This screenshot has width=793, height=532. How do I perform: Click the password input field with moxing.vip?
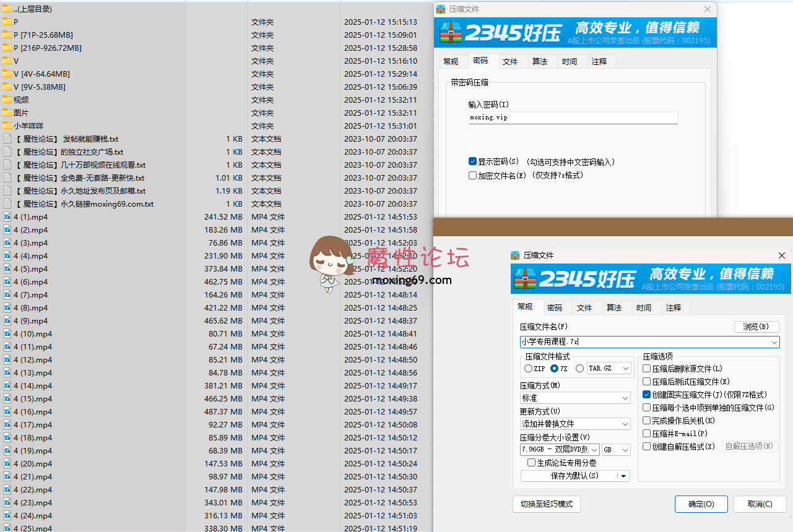pyautogui.click(x=573, y=118)
